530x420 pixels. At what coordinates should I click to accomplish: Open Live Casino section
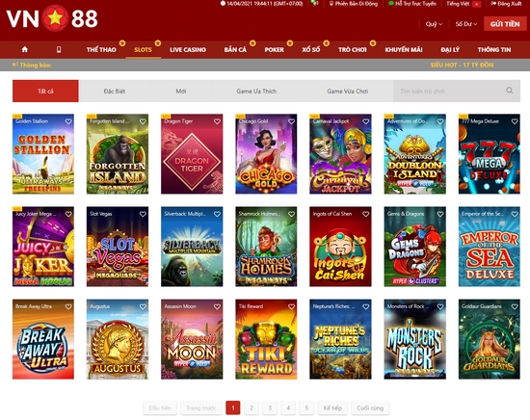(x=188, y=50)
